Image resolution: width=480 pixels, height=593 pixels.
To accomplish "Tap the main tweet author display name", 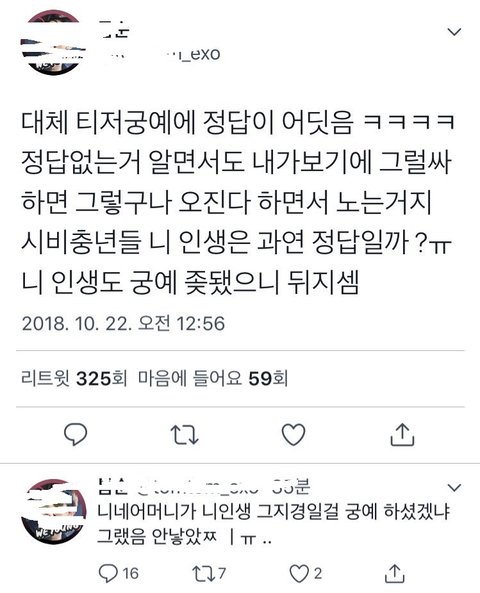I will [113, 30].
